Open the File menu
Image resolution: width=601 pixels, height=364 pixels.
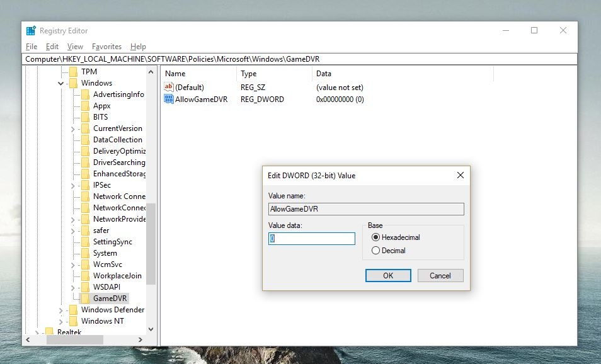pos(31,47)
